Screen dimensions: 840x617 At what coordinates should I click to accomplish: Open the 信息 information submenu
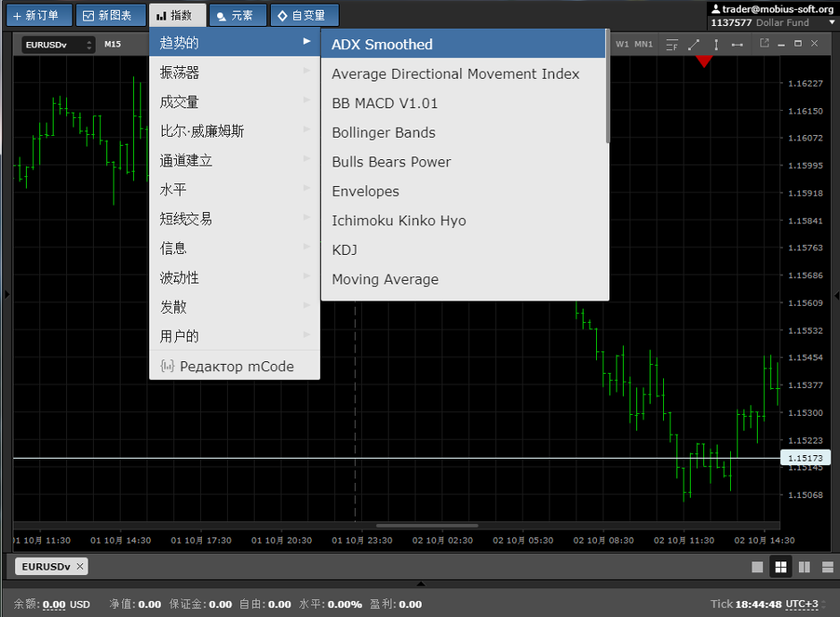pyautogui.click(x=235, y=248)
